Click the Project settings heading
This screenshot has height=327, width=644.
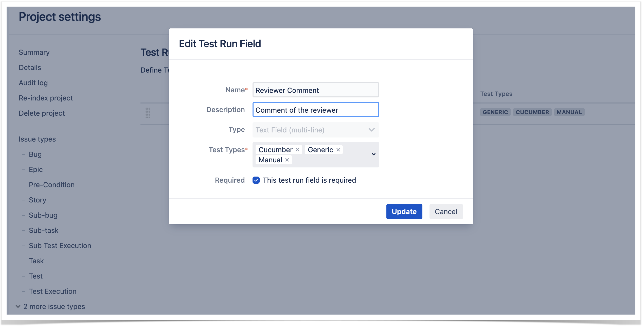(60, 17)
